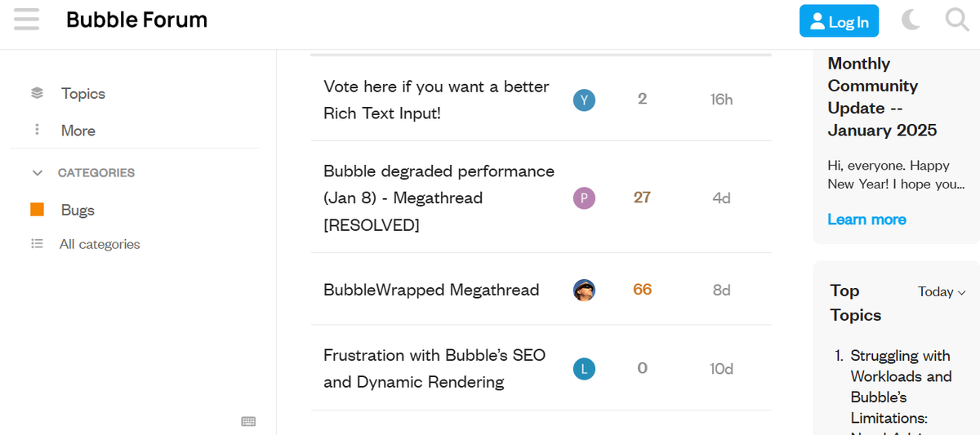
Task: Toggle dark mode with moon icon
Action: 911,20
